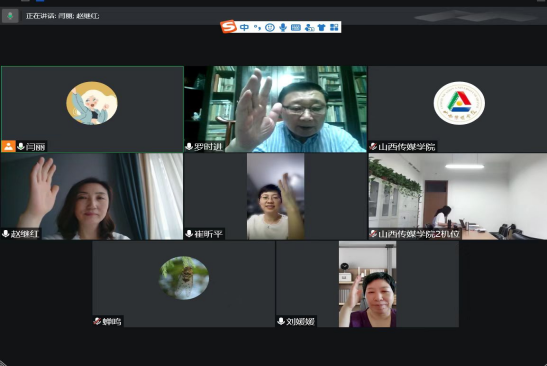Image resolution: width=547 pixels, height=366 pixels.
Task: Toggle the muted microphone for 山西传媒学院
Action: 373,147
